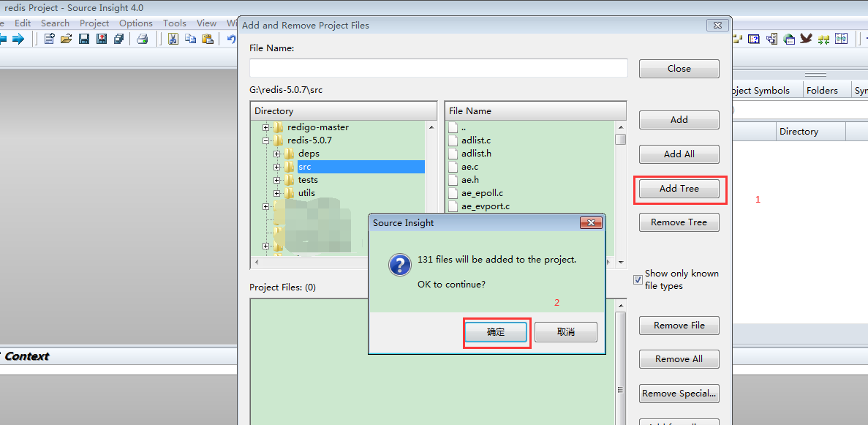
Task: Click the Open File folder icon
Action: point(67,39)
